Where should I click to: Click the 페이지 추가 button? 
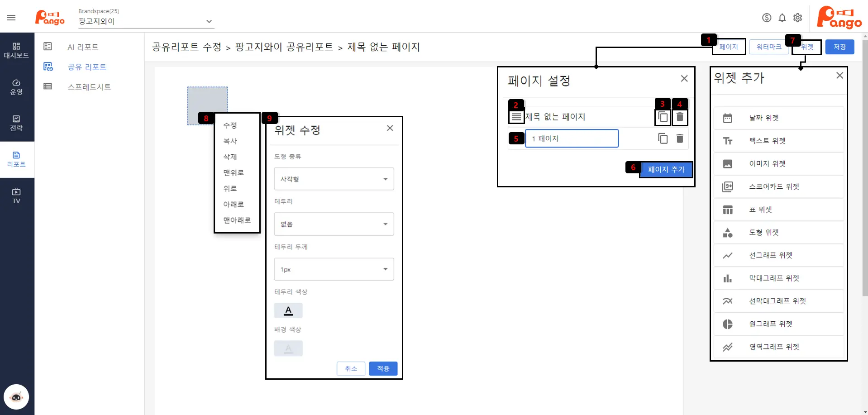[x=666, y=169]
